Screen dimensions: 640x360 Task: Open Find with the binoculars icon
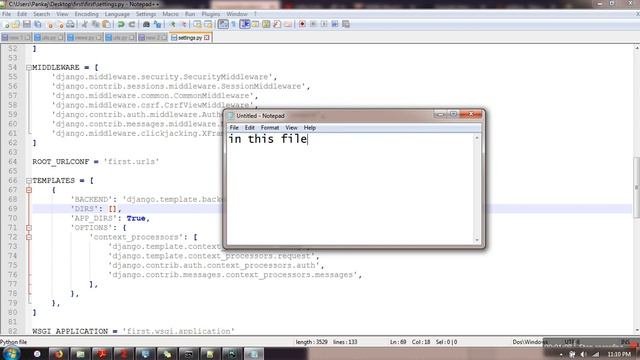coord(146,24)
